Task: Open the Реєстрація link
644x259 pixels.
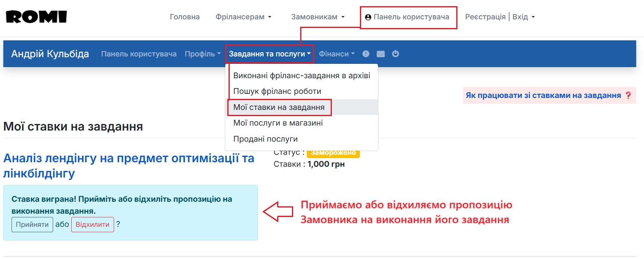Action: 485,16
